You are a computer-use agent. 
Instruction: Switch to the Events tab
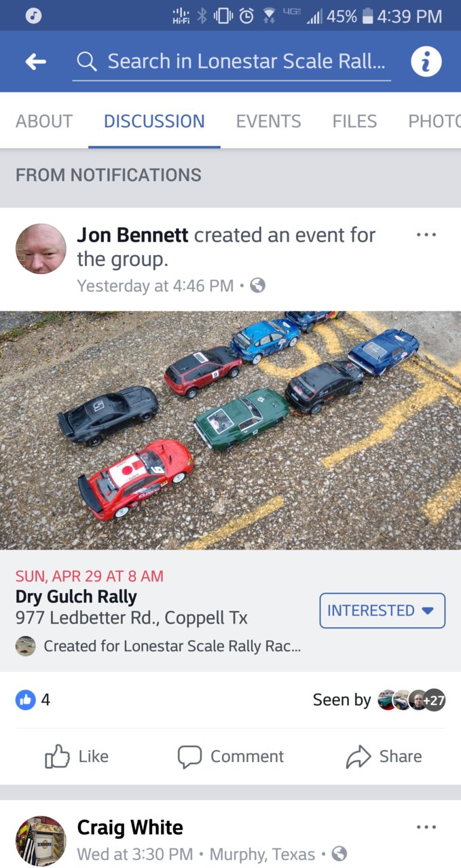click(x=268, y=121)
